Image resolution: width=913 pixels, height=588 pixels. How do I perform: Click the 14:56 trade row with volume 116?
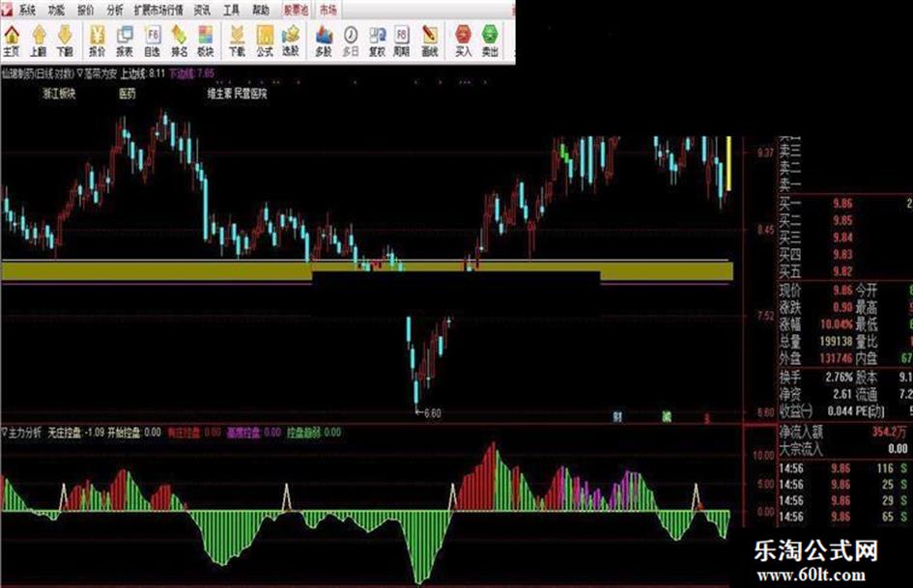pyautogui.click(x=843, y=468)
